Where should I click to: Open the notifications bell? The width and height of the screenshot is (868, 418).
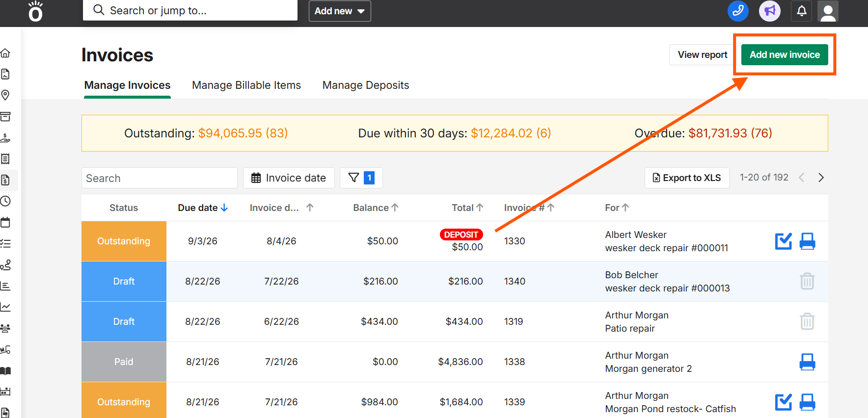(x=802, y=11)
